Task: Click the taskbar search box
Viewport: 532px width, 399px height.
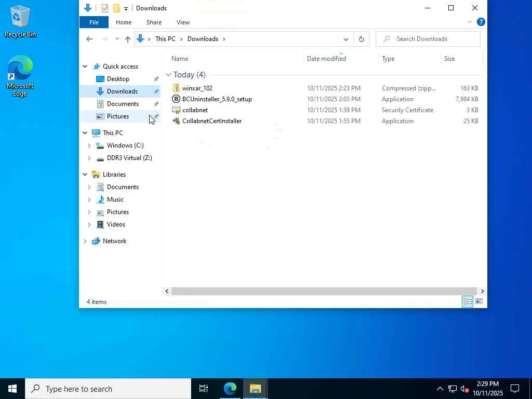Action: (x=108, y=389)
